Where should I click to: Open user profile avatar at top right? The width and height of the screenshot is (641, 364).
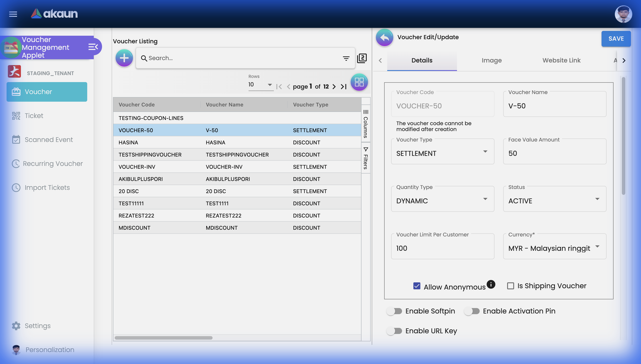[623, 14]
